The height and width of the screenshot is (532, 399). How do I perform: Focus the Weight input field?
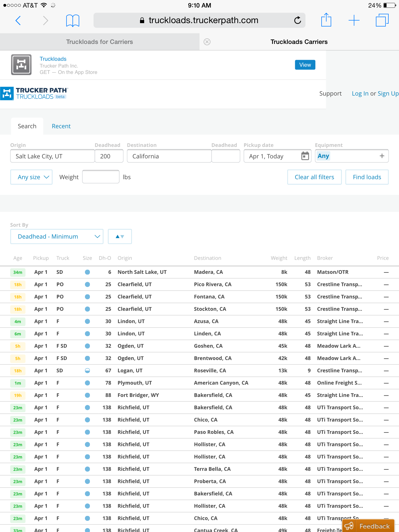pyautogui.click(x=101, y=177)
